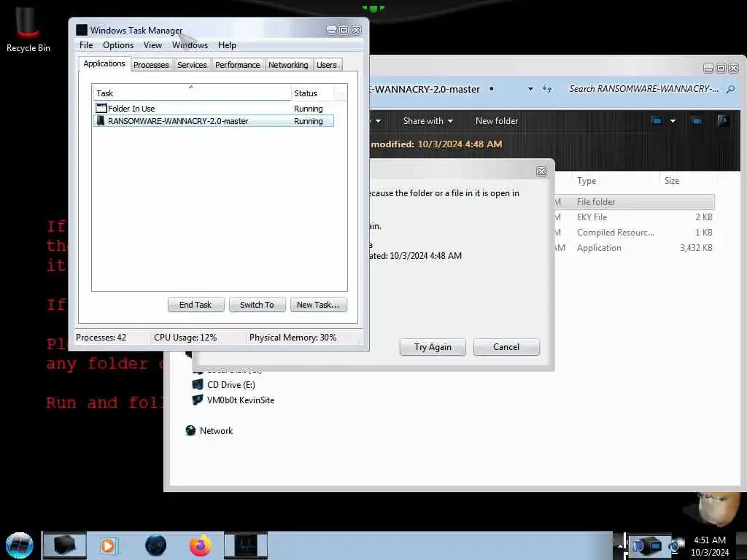The image size is (747, 560).
Task: Click the New Task... button
Action: tap(318, 305)
